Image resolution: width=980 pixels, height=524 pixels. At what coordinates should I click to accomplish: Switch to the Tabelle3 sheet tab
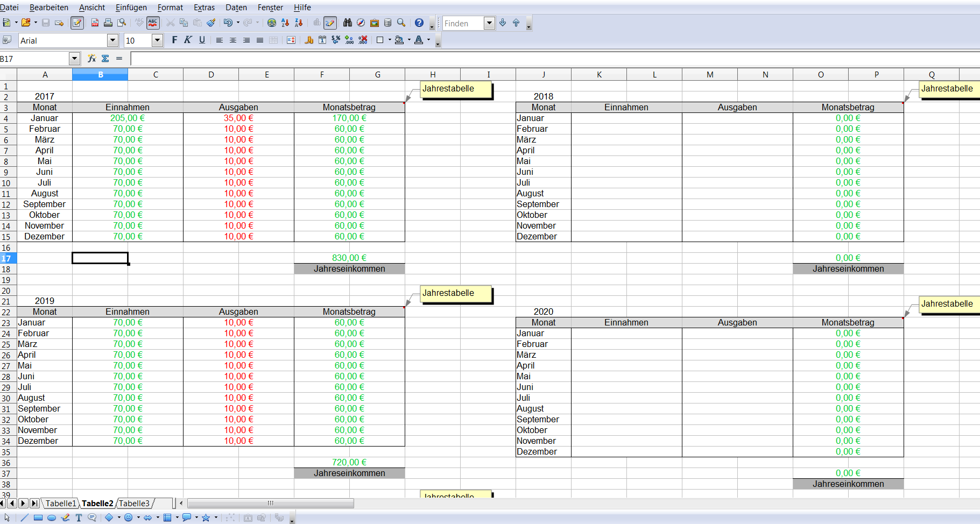coord(134,504)
